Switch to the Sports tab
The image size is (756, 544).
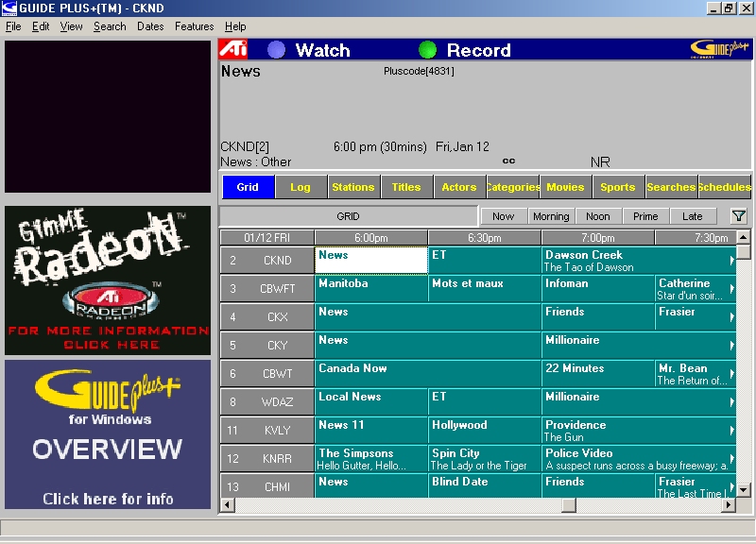click(618, 187)
